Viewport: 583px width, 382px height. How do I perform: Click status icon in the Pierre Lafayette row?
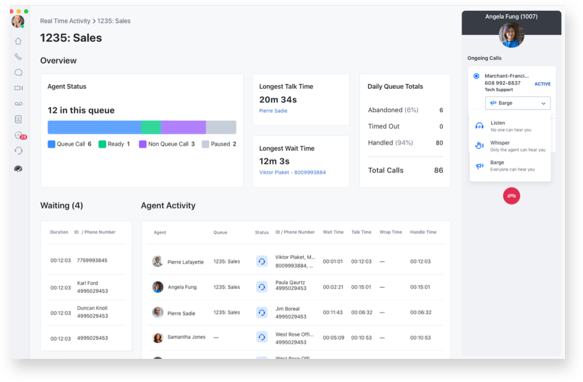click(x=262, y=261)
